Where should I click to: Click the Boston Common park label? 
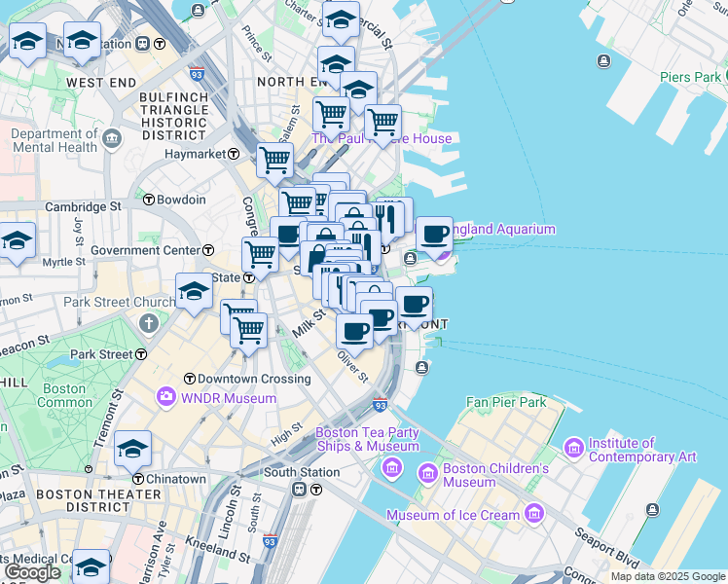click(x=64, y=395)
